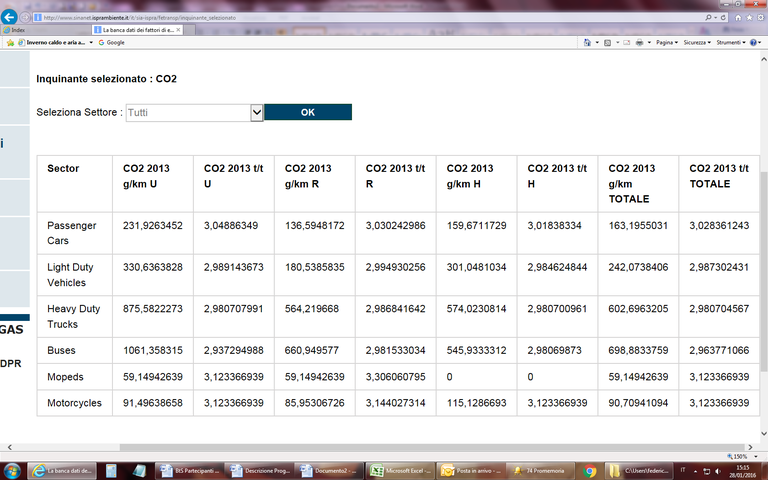The height and width of the screenshot is (480, 768).
Task: Open the Pagina dropdown menu
Action: pyautogui.click(x=666, y=43)
